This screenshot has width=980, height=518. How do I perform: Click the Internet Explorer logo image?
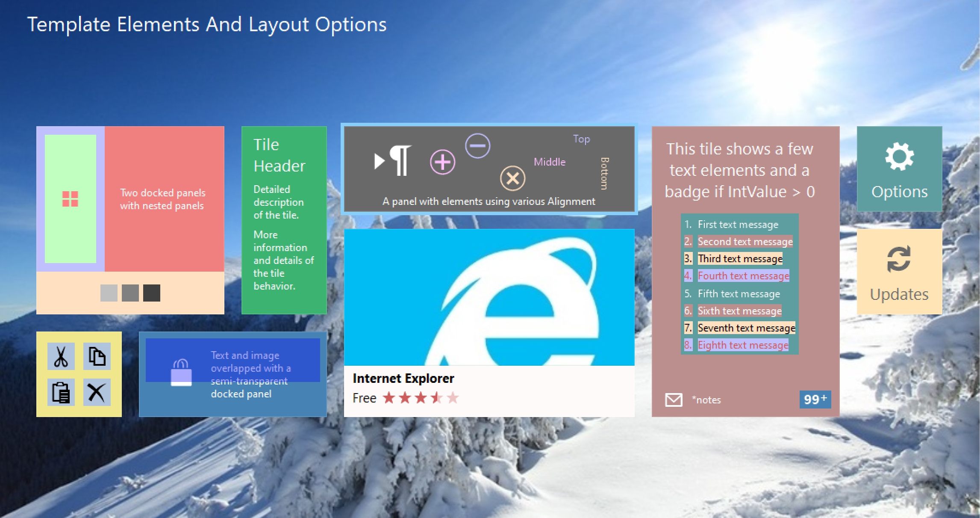[x=489, y=297]
